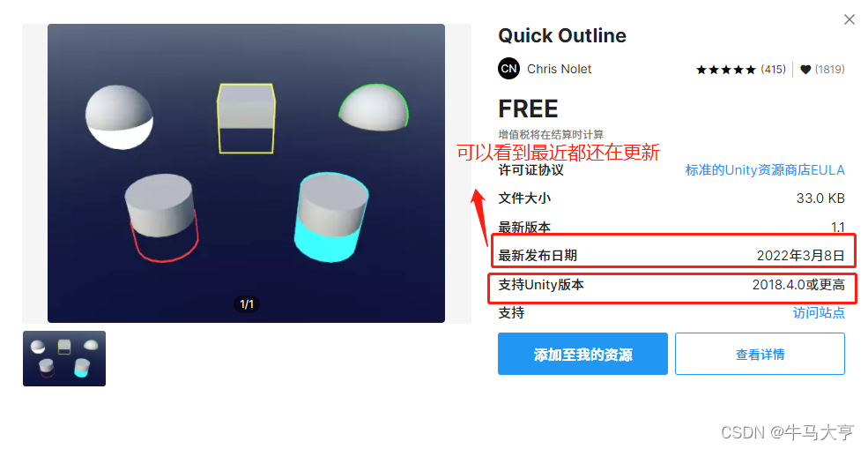The image size is (868, 449).
Task: Open the standard Unity Asset Store EULA link
Action: 765,169
